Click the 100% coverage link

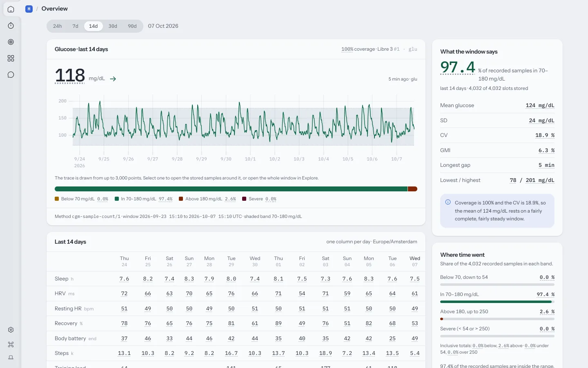pyautogui.click(x=347, y=49)
